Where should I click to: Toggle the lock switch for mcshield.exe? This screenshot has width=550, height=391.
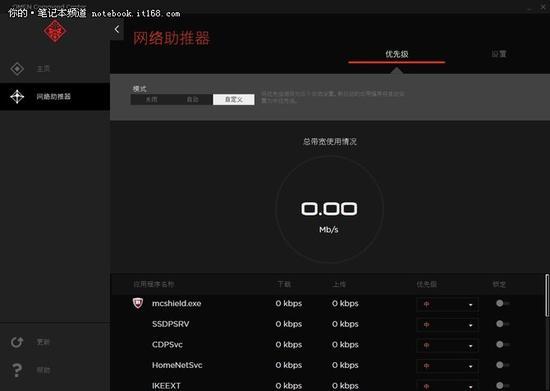pyautogui.click(x=502, y=303)
